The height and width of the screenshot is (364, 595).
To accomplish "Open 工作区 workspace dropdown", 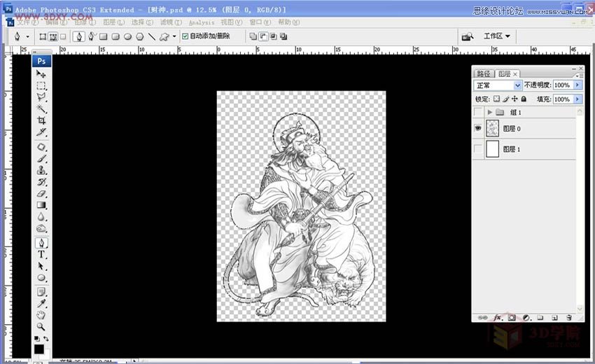I will pyautogui.click(x=496, y=36).
